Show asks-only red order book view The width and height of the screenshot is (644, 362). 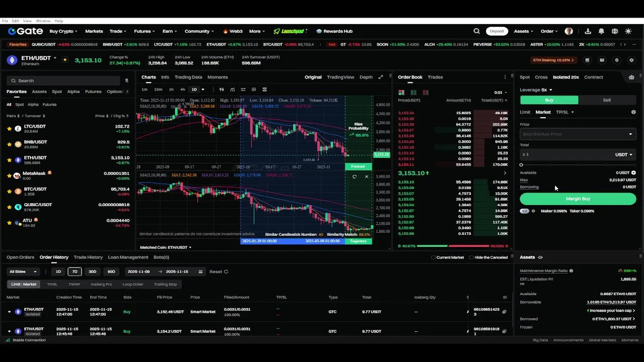(x=426, y=93)
